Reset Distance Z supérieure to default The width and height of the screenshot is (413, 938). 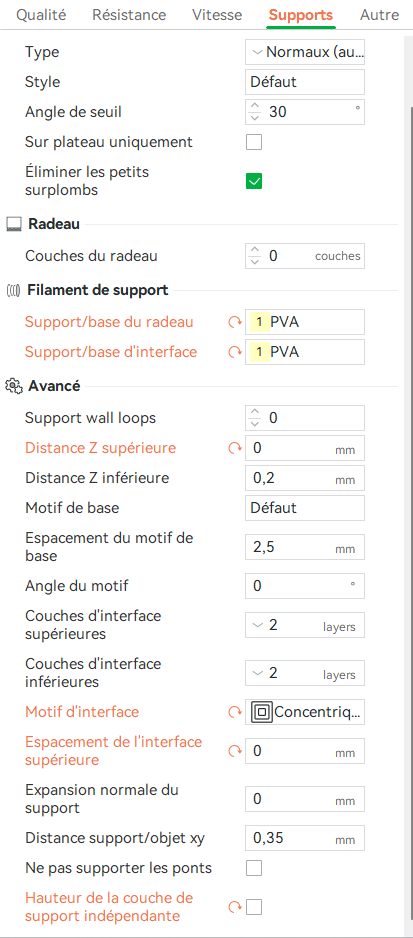pyautogui.click(x=233, y=448)
